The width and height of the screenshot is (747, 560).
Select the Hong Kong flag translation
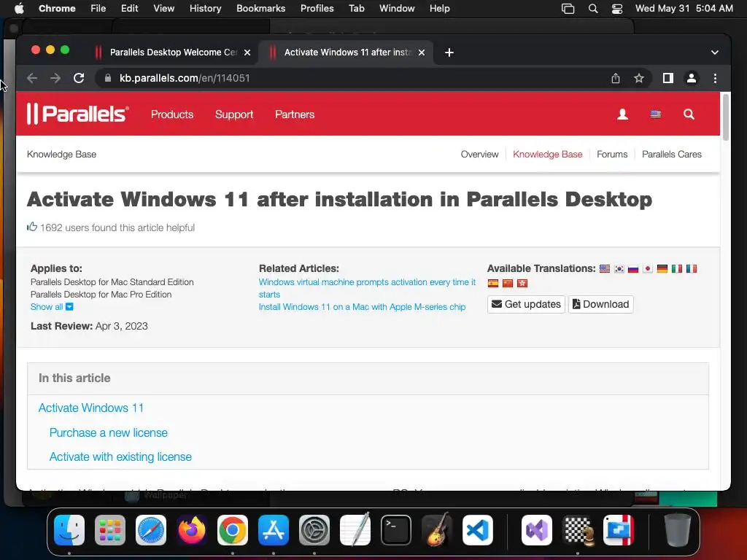522,284
